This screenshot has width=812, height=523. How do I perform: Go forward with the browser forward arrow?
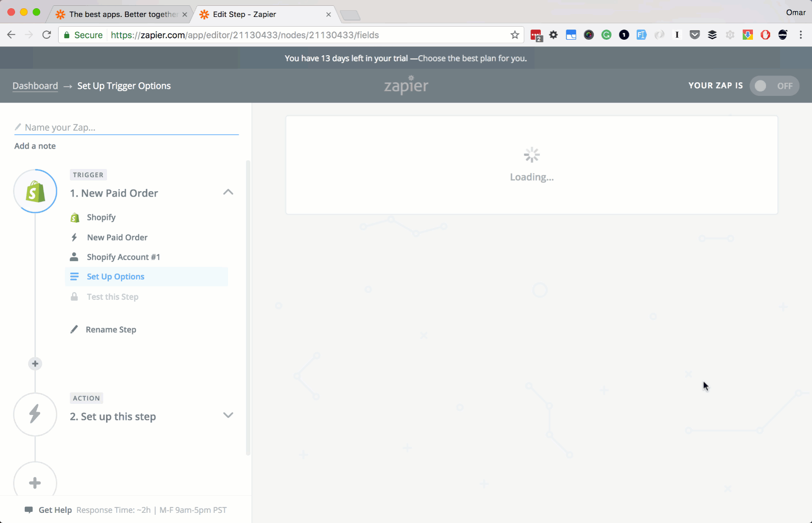29,35
